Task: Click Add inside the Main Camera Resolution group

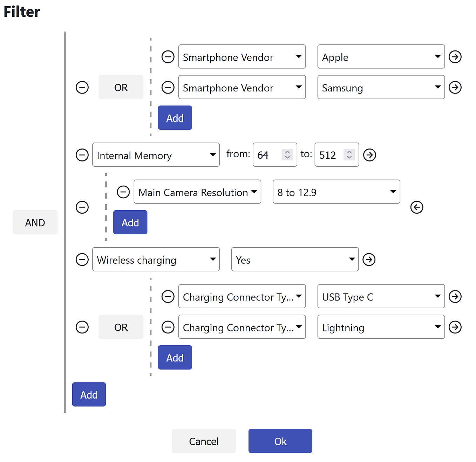Action: pos(130,222)
